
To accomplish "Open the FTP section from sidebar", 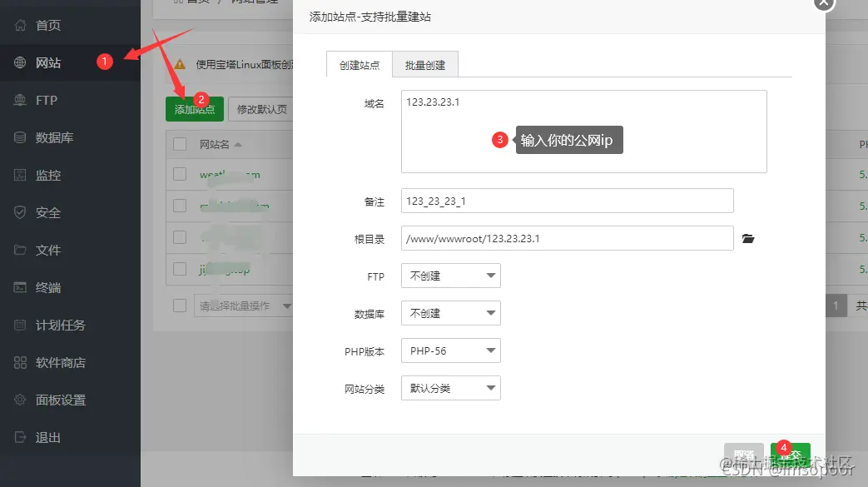I will pos(42,100).
